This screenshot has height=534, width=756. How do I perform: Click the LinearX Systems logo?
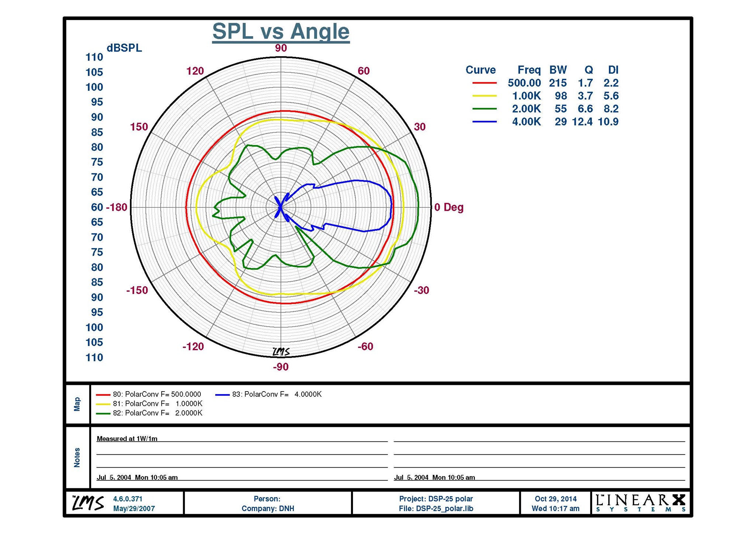coord(641,503)
